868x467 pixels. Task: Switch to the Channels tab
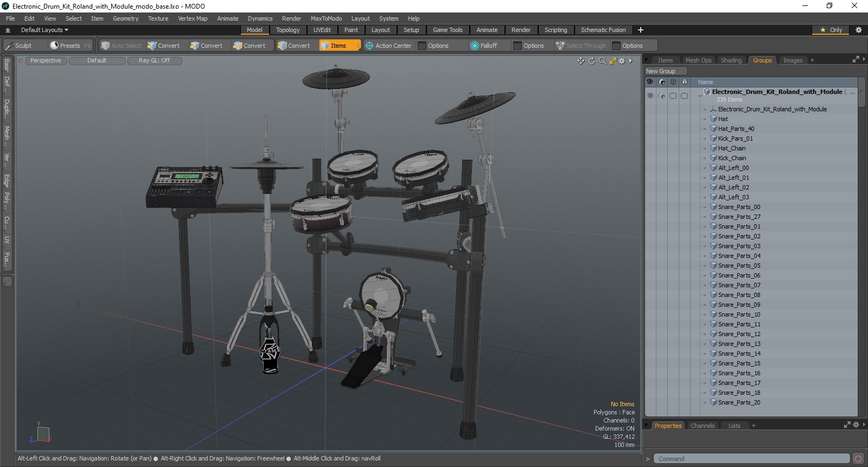click(x=702, y=426)
